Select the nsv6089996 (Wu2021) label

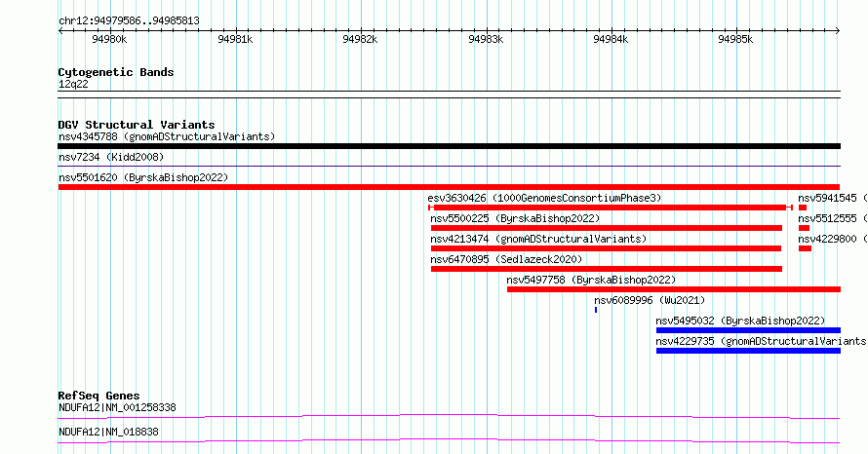click(650, 300)
